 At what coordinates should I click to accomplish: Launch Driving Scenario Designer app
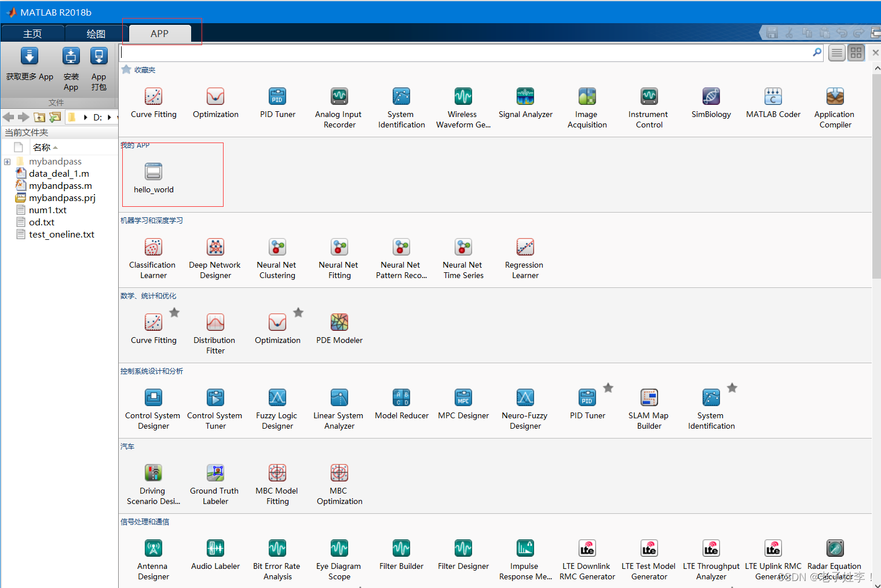coord(153,485)
